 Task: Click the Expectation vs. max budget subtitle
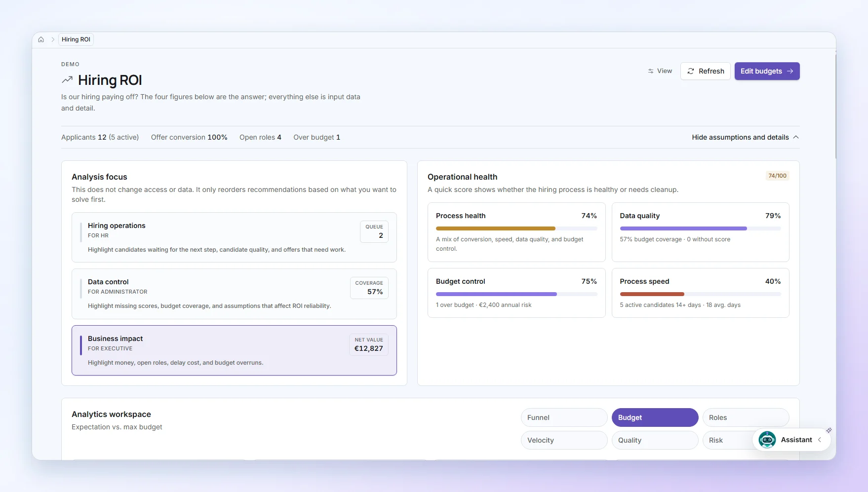[117, 427]
